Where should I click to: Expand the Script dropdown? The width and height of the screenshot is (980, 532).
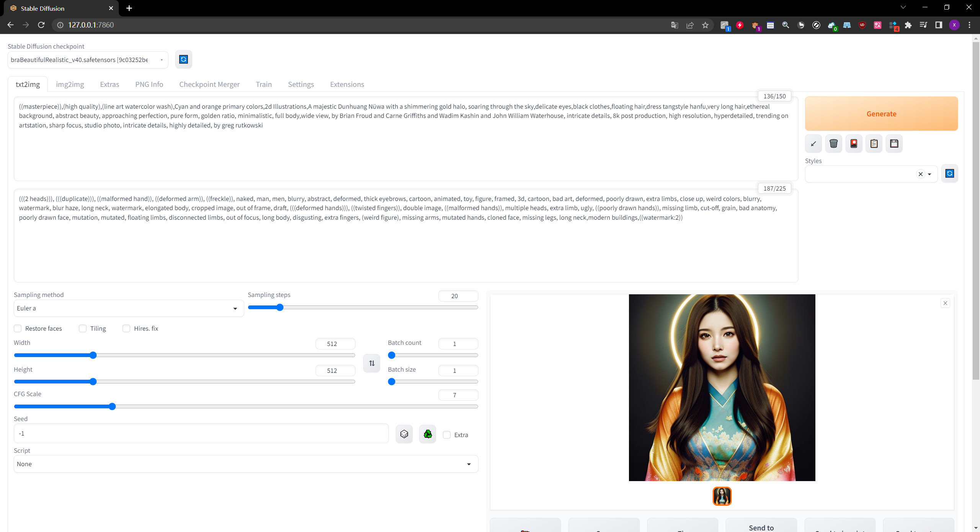246,464
